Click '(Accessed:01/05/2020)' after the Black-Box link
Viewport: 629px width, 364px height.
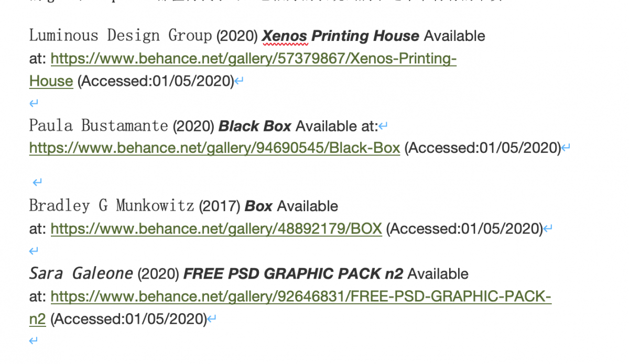tap(483, 148)
